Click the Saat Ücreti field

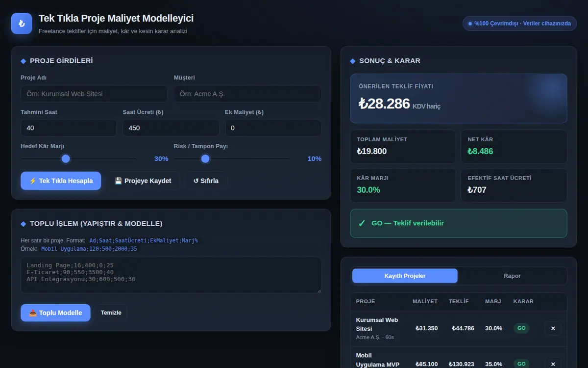pyautogui.click(x=171, y=128)
